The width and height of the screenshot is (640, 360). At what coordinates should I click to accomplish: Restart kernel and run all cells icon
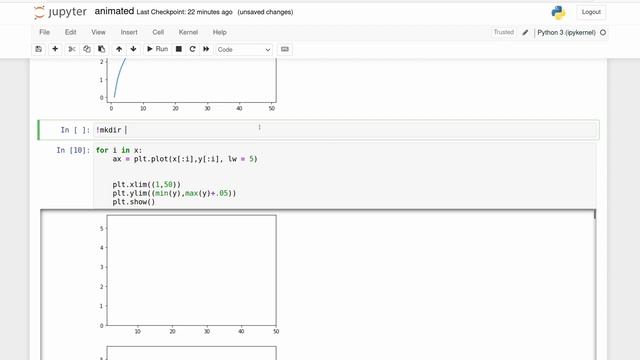(x=206, y=49)
